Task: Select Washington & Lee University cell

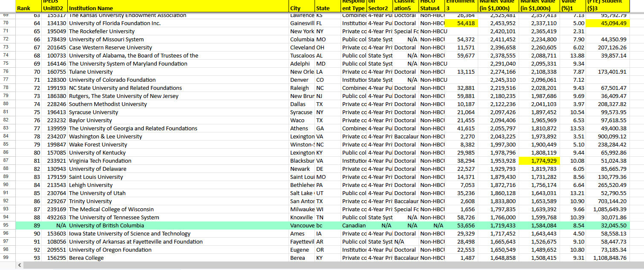Action: [178, 136]
